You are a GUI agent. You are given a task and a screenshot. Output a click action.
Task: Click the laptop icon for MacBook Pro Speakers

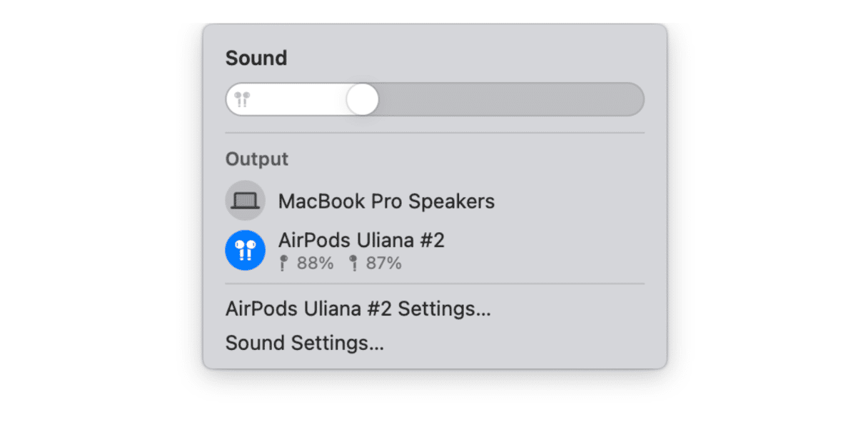point(245,201)
